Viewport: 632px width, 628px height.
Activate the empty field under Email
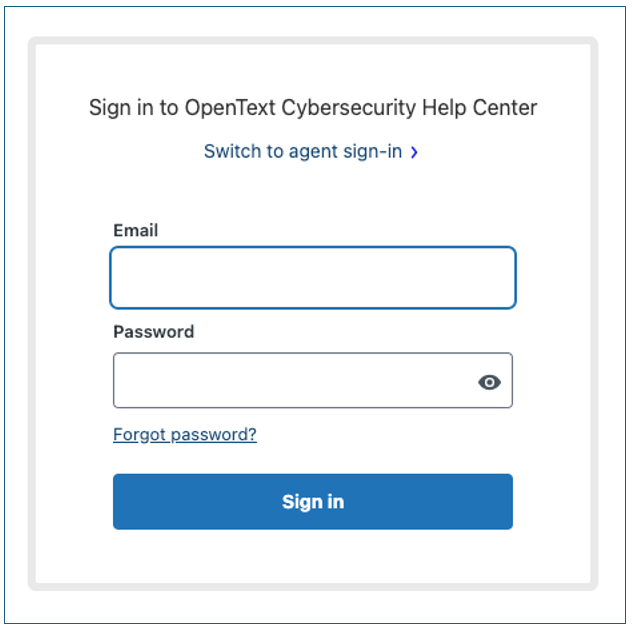pyautogui.click(x=312, y=277)
